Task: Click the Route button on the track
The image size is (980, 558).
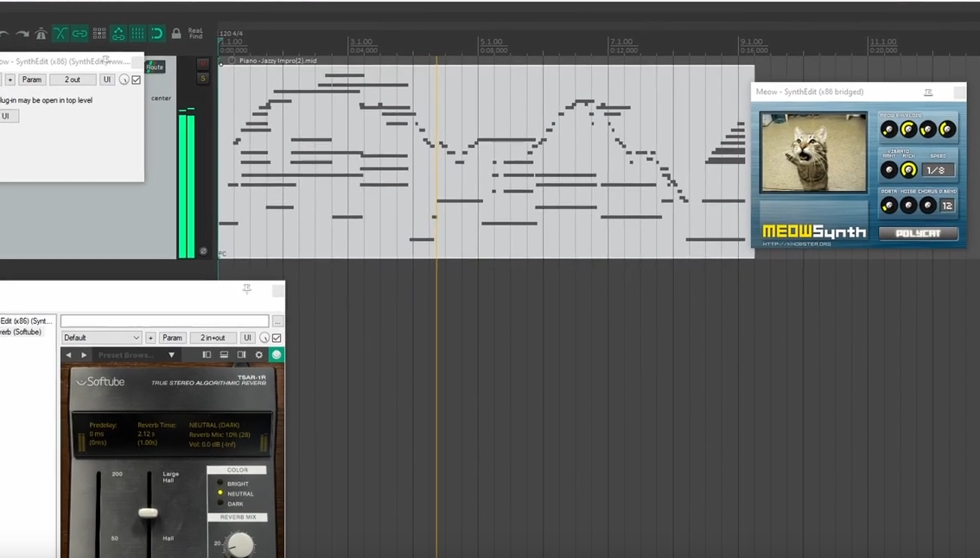Action: click(x=155, y=67)
